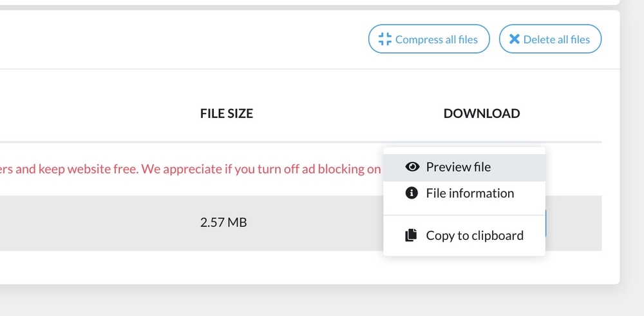Click the blank header area left of Compress all files
The height and width of the screenshot is (316, 644).
click(x=193, y=39)
